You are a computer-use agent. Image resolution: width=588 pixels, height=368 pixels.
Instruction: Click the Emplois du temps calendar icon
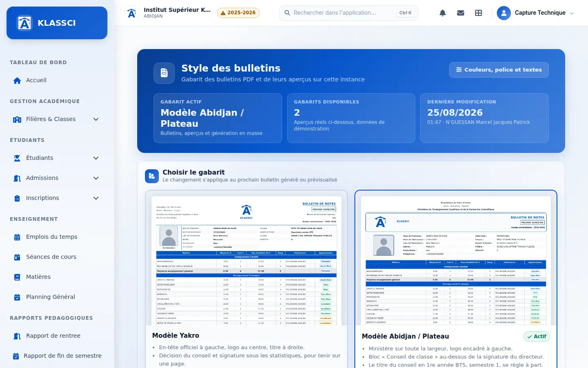pos(17,237)
